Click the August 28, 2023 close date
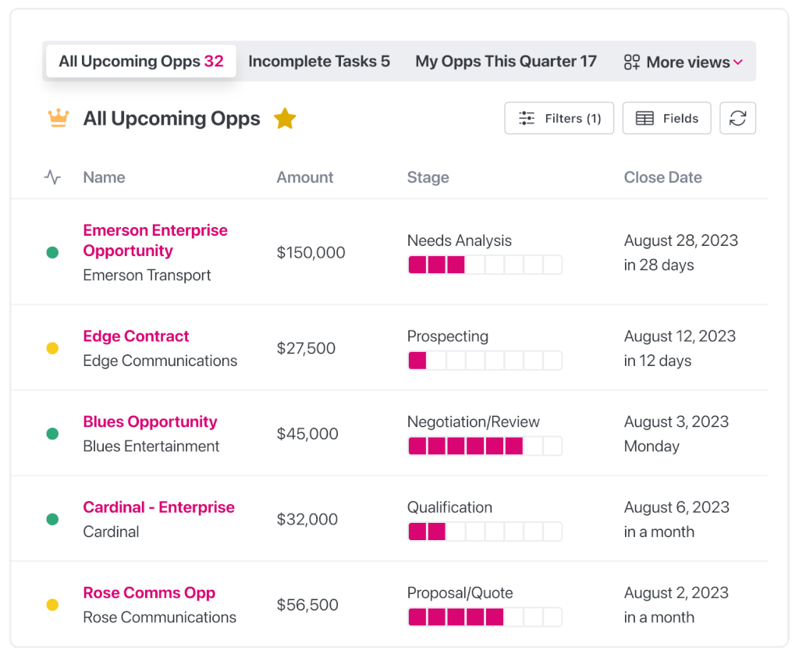799x672 pixels. coord(680,240)
